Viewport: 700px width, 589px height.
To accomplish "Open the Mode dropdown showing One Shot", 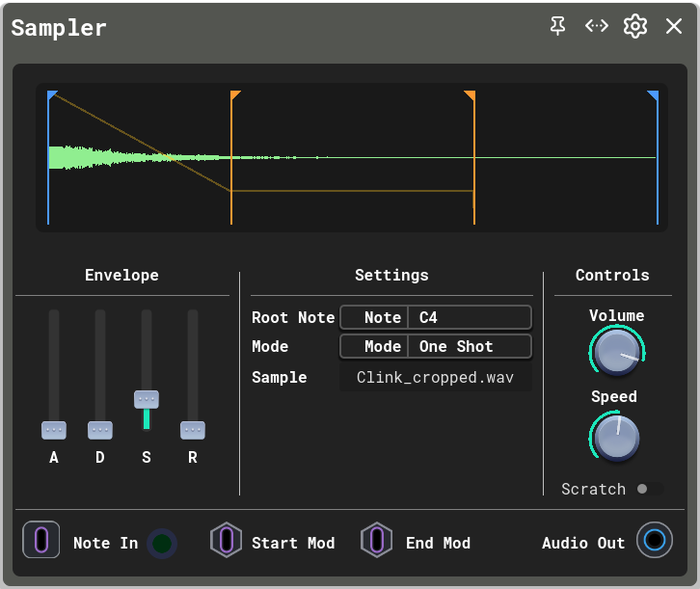I will click(x=436, y=346).
